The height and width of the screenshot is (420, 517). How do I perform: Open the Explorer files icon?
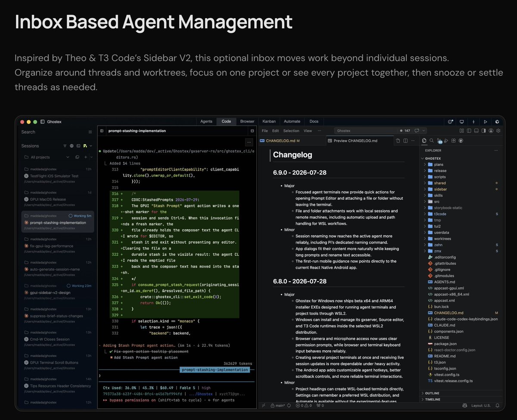(x=424, y=140)
